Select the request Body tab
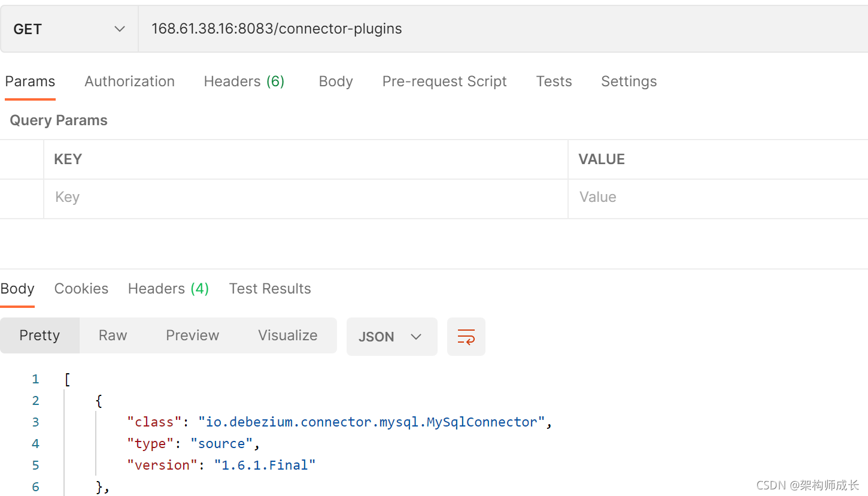868x496 pixels. [336, 81]
